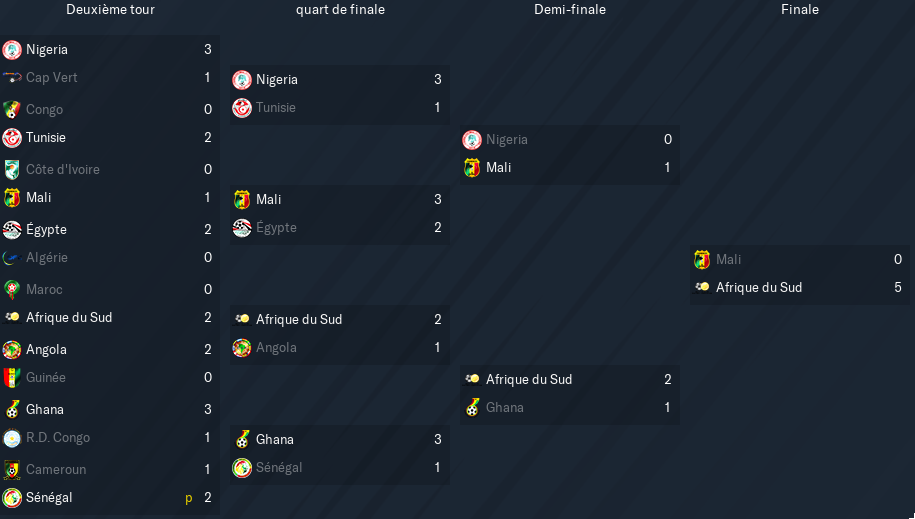Open the Mali vs Afrique du Sud final score 5
Image resolution: width=915 pixels, height=519 pixels.
pyautogui.click(x=897, y=288)
